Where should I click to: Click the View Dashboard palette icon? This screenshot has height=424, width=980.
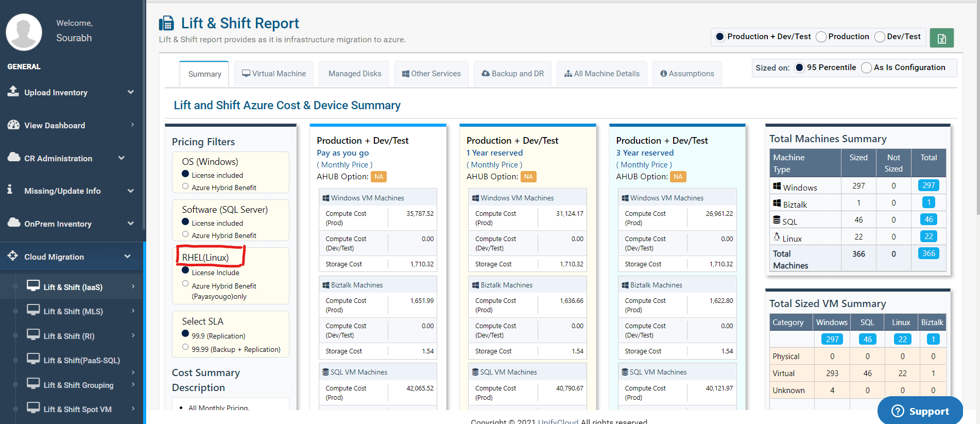point(13,125)
